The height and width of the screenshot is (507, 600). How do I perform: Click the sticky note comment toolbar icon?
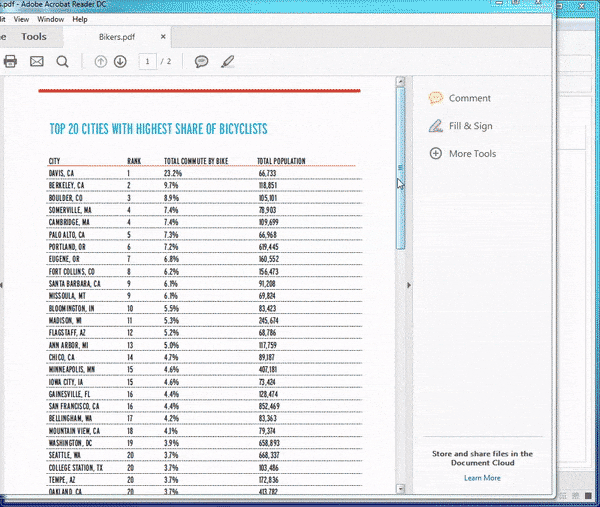click(x=201, y=62)
